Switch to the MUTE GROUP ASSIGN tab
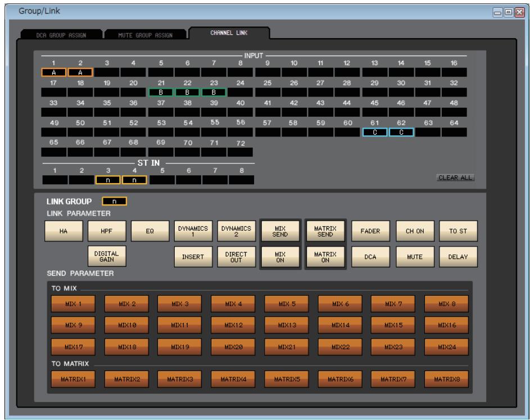Viewport: 530px width, 420px height. pyautogui.click(x=146, y=35)
